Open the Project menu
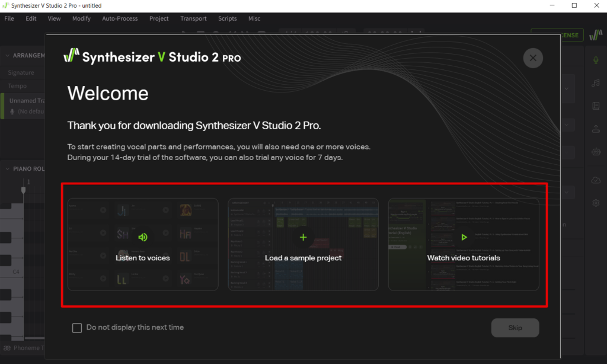607x364 pixels. [159, 18]
